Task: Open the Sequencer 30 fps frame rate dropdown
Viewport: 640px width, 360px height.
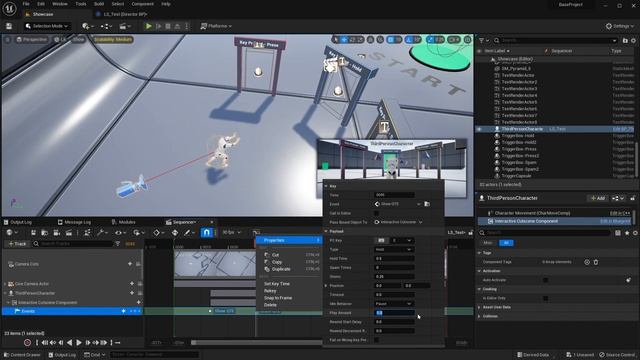Action: (x=231, y=233)
